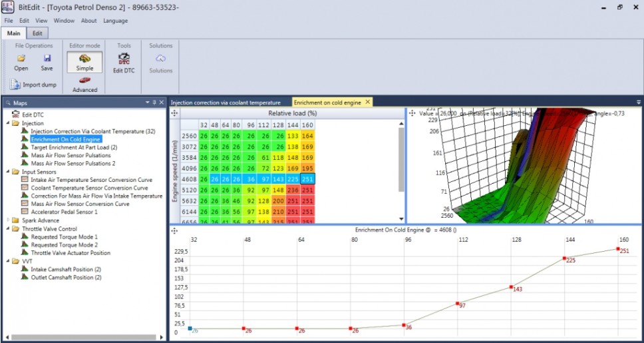Select cell 225 in row 4608
Screen dimensions: 644x343
293,179
